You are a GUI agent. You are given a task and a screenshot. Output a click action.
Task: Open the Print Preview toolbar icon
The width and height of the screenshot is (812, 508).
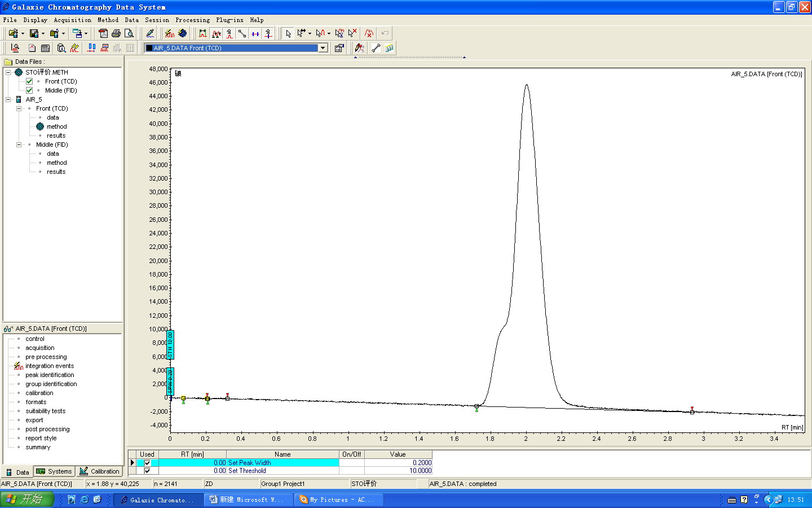129,33
